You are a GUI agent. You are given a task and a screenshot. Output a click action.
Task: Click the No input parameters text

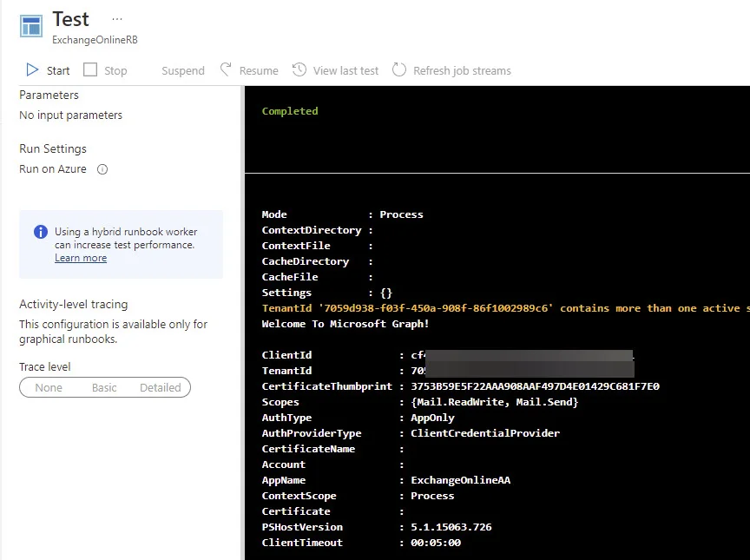point(71,115)
